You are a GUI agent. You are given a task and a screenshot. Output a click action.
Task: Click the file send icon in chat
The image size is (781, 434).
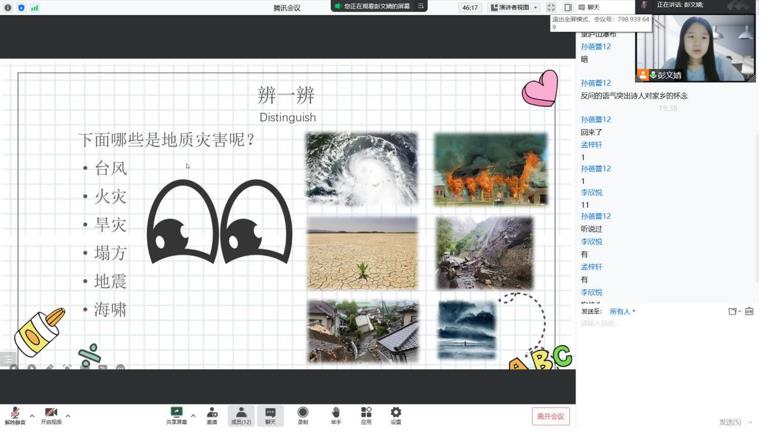click(x=733, y=312)
